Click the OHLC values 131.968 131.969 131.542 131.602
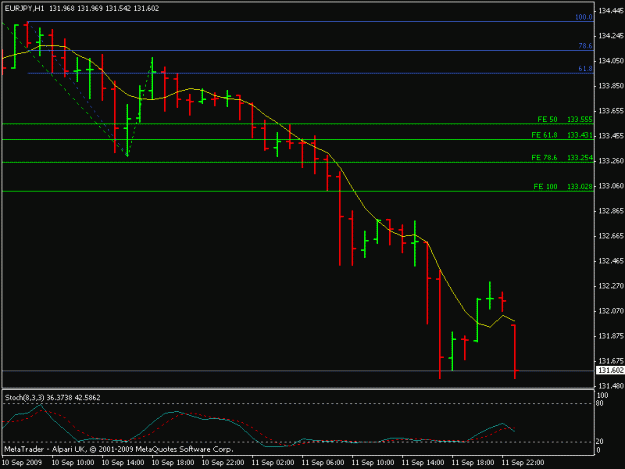 pyautogui.click(x=104, y=8)
